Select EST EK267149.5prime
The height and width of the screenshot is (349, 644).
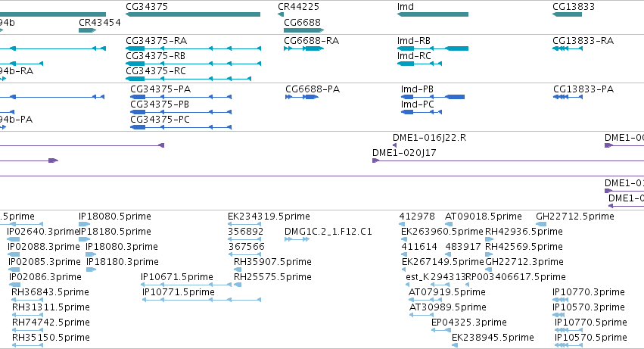click(x=405, y=270)
